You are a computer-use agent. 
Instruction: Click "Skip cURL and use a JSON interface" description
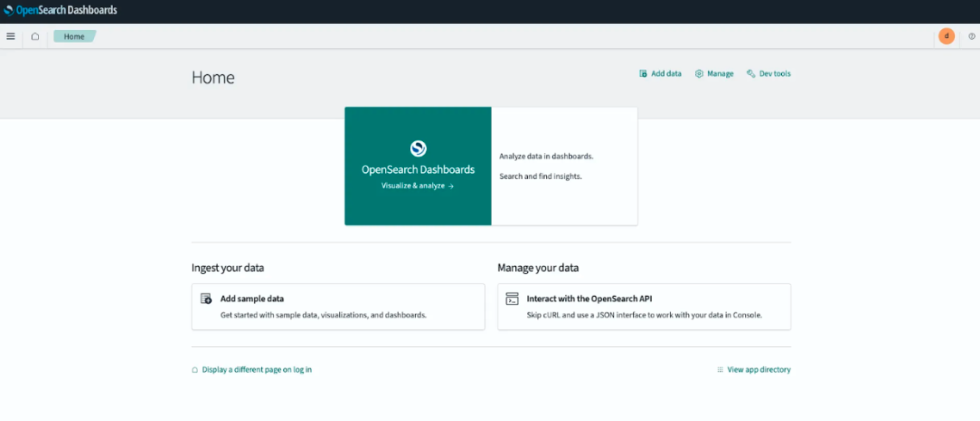[644, 315]
